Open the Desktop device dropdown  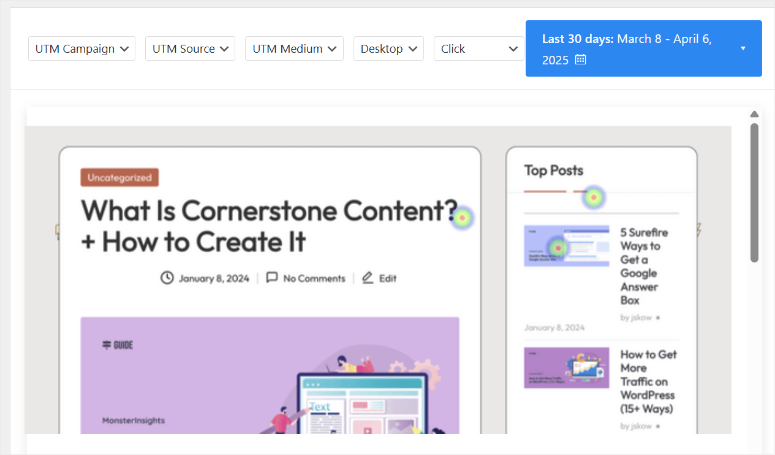tap(388, 48)
